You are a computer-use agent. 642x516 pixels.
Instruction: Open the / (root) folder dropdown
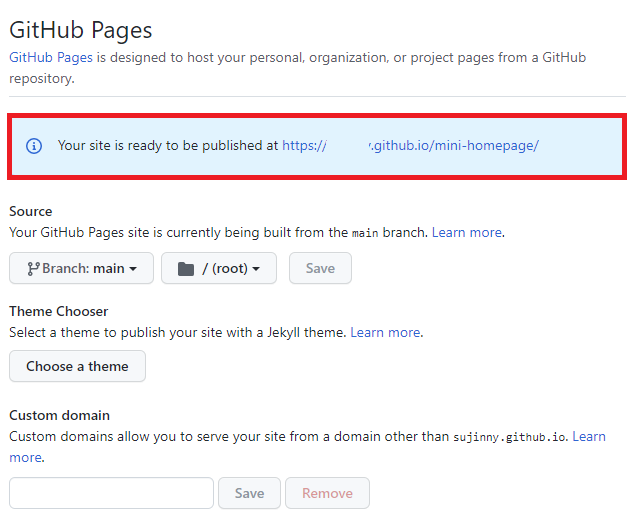[x=219, y=268]
